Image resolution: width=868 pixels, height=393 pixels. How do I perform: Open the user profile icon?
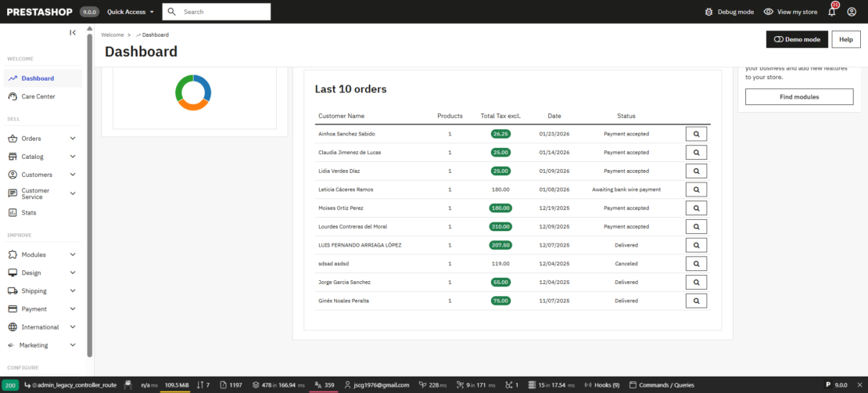[x=852, y=12]
